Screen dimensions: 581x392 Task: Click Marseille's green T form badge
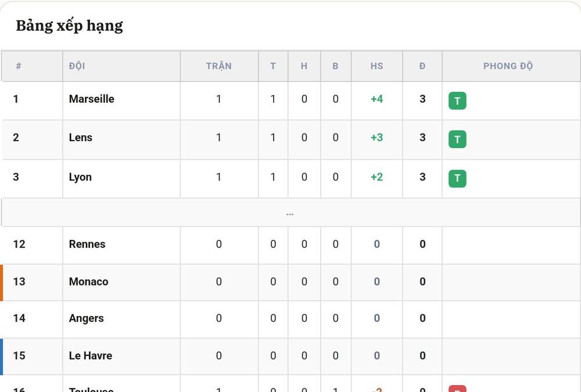(x=457, y=101)
